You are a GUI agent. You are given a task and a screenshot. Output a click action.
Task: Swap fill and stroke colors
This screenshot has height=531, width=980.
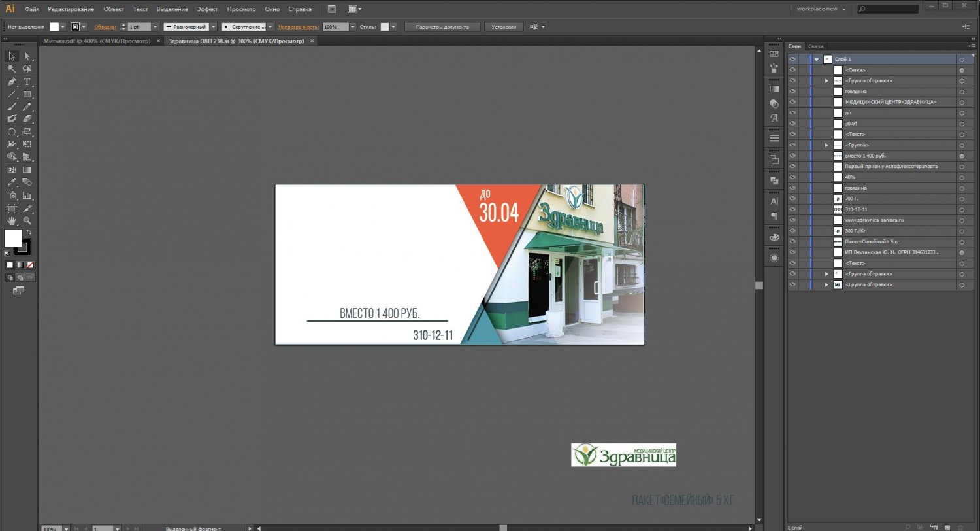pos(29,232)
